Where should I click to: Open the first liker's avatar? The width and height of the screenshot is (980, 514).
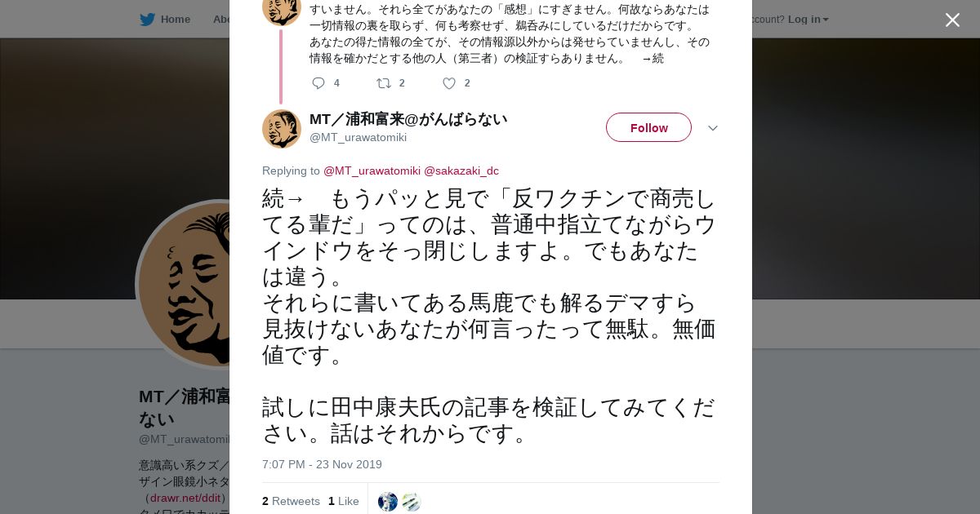click(388, 502)
